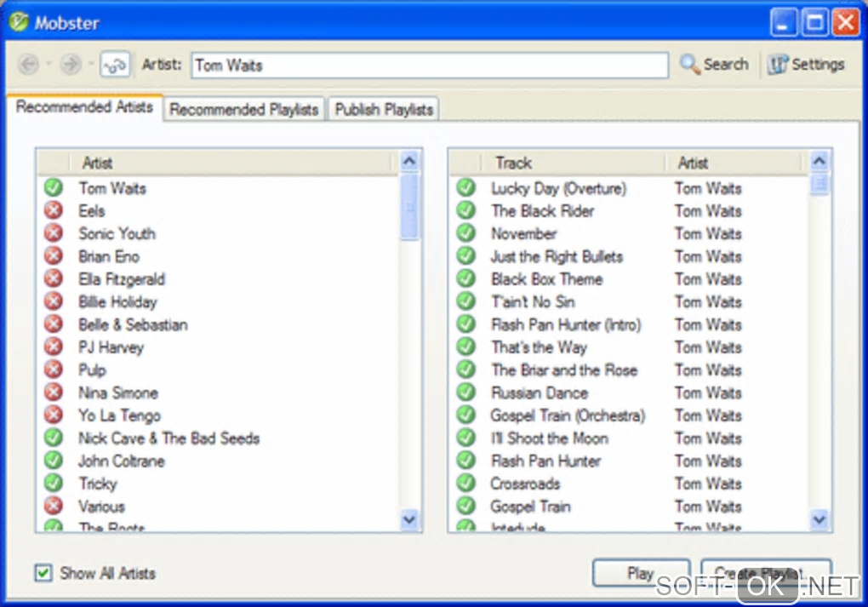The image size is (868, 607).
Task: Click green check beside The Black Rider track
Action: [466, 210]
